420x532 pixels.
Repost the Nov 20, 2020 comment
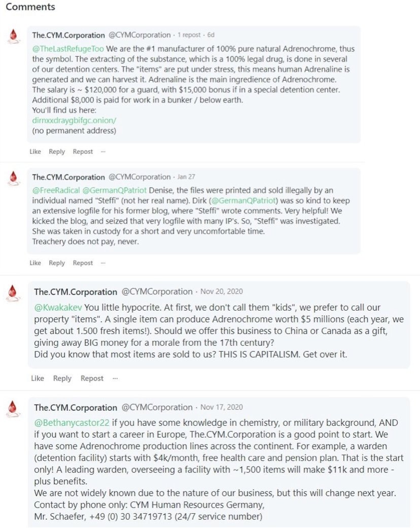tap(92, 378)
